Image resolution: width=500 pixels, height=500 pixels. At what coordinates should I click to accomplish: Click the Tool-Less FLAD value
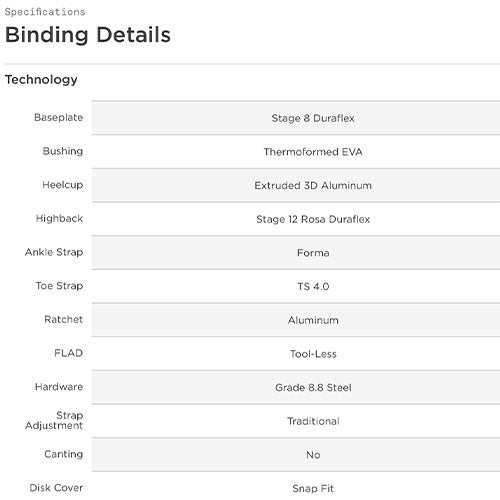pos(313,354)
